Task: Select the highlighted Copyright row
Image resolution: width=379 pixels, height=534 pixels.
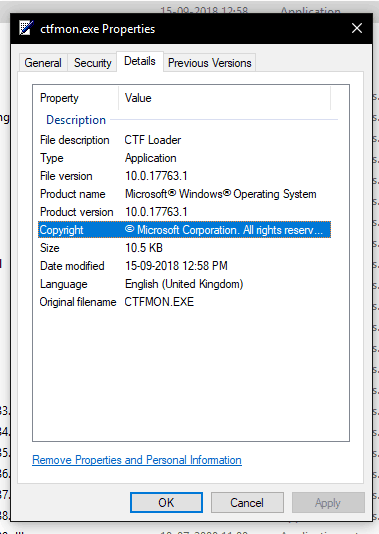Action: pyautogui.click(x=184, y=230)
